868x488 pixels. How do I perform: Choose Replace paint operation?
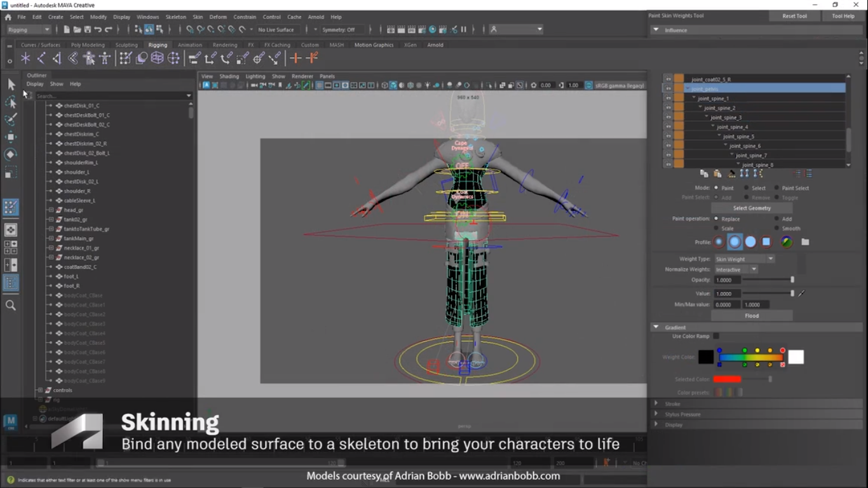(716, 219)
